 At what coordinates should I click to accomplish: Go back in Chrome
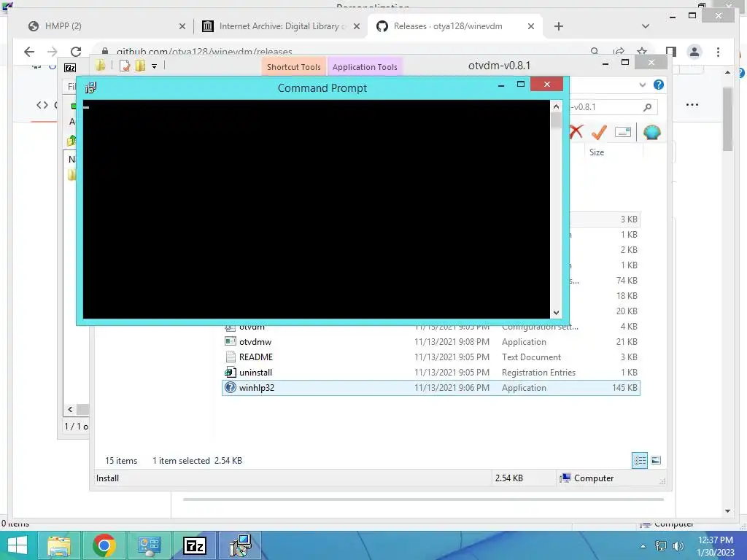coord(29,52)
